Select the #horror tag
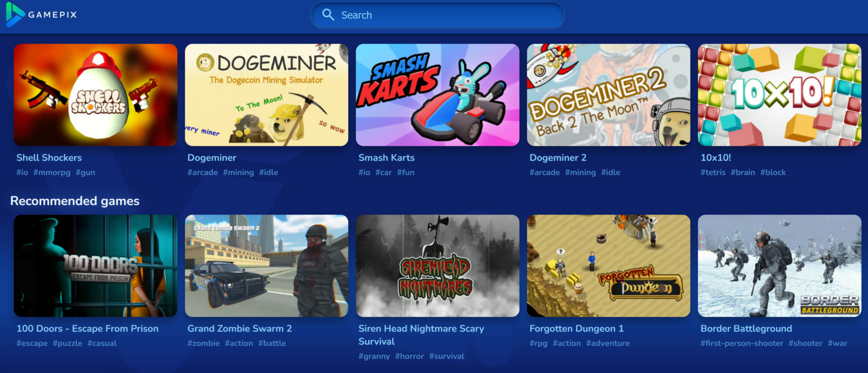Screen dimensions: 868x373 coord(410,356)
